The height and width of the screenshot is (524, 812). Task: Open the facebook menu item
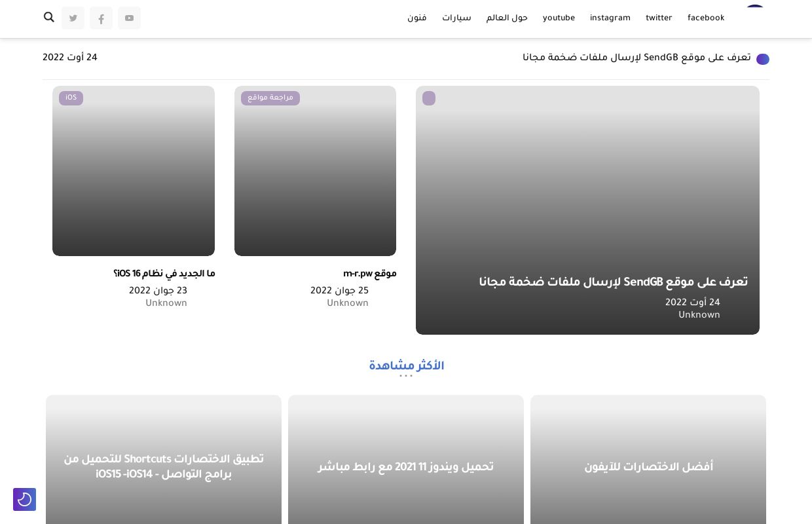(x=705, y=18)
